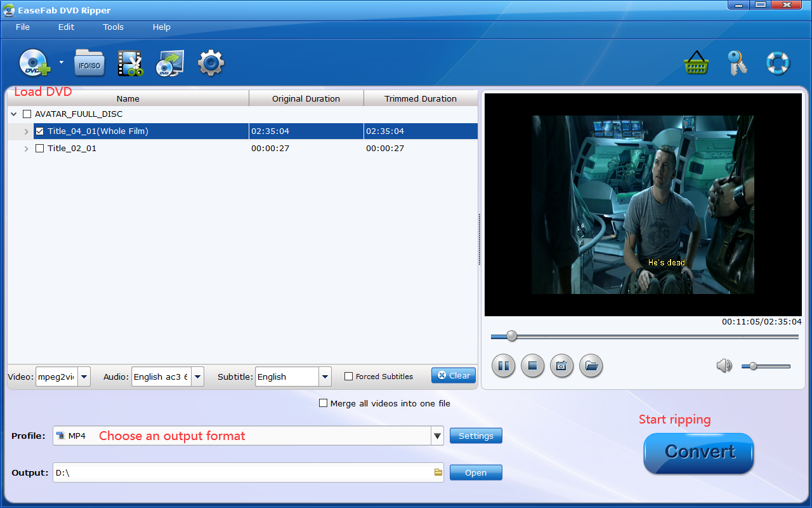This screenshot has width=812, height=508.
Task: Open the lifebuoy help icon
Action: click(777, 63)
